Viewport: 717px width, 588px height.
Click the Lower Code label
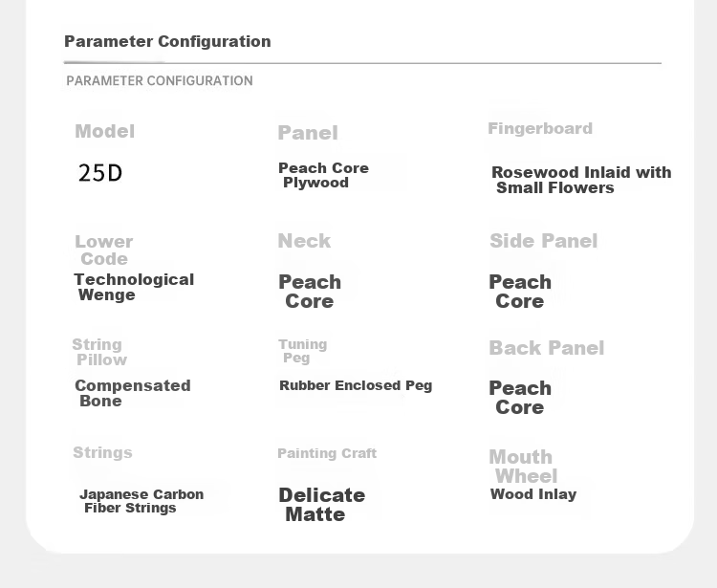(x=104, y=250)
